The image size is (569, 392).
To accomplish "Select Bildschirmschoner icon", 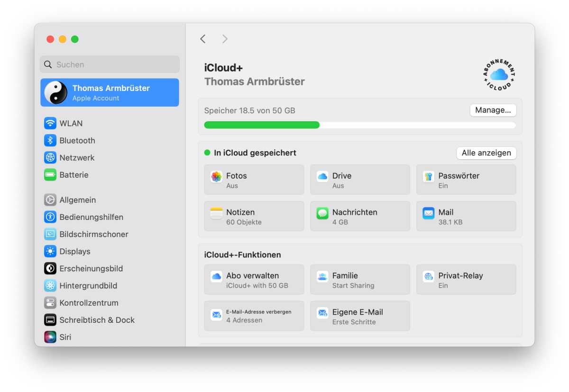I will click(50, 234).
